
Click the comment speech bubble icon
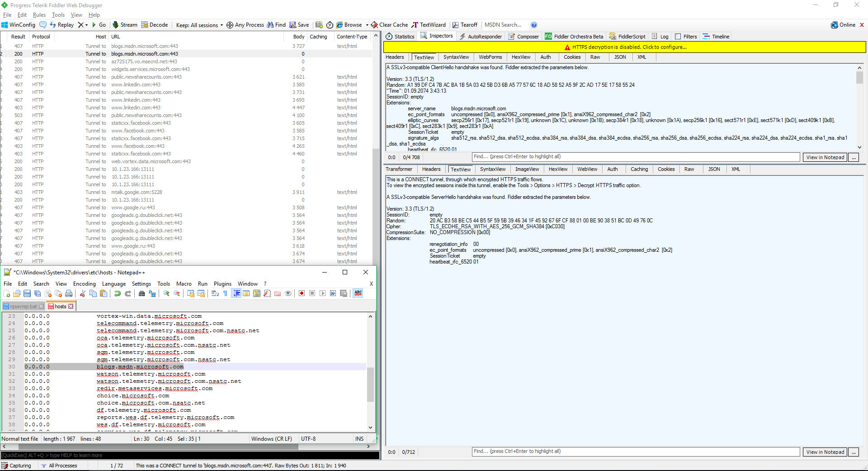click(43, 25)
